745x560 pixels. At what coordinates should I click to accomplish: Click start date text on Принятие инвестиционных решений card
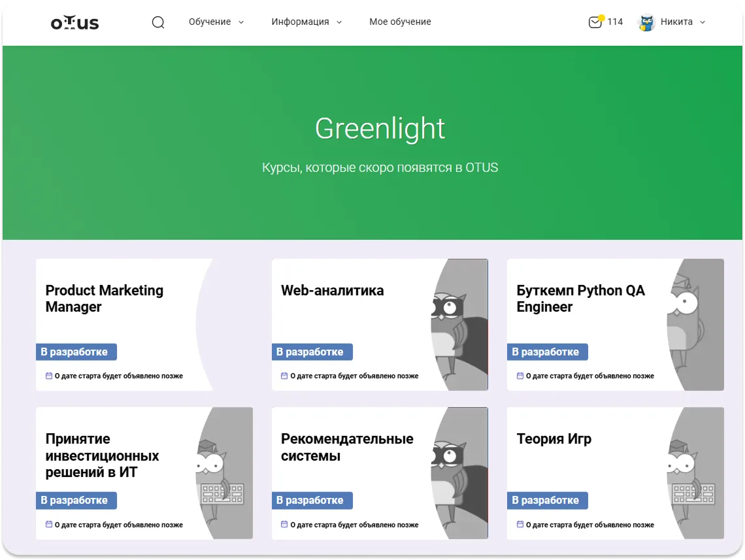click(x=119, y=525)
